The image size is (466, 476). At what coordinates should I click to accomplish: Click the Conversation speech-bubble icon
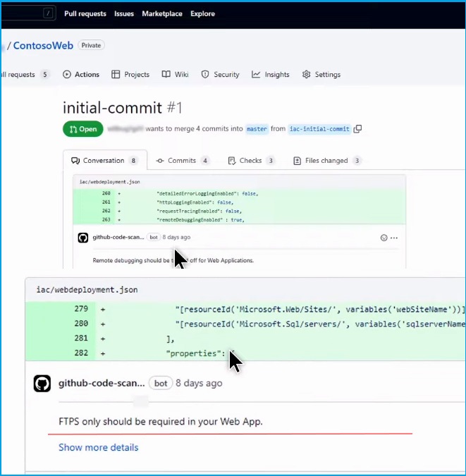pyautogui.click(x=75, y=161)
